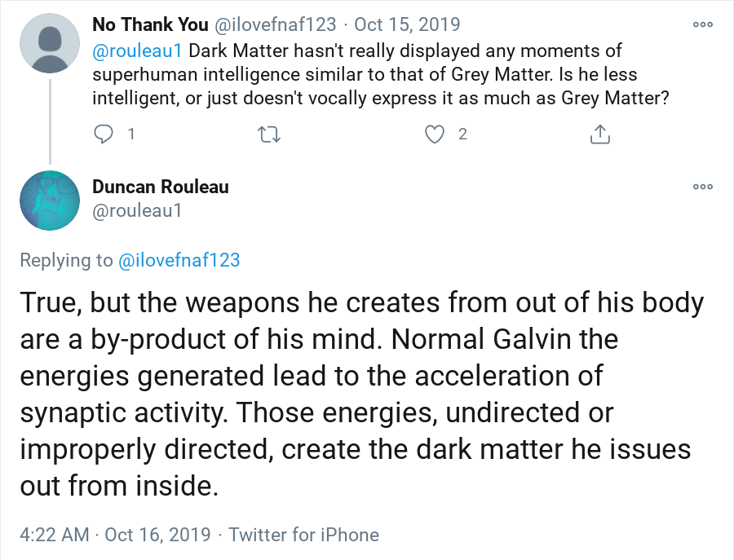
Task: View No Thank You's profile avatar
Action: [x=50, y=42]
